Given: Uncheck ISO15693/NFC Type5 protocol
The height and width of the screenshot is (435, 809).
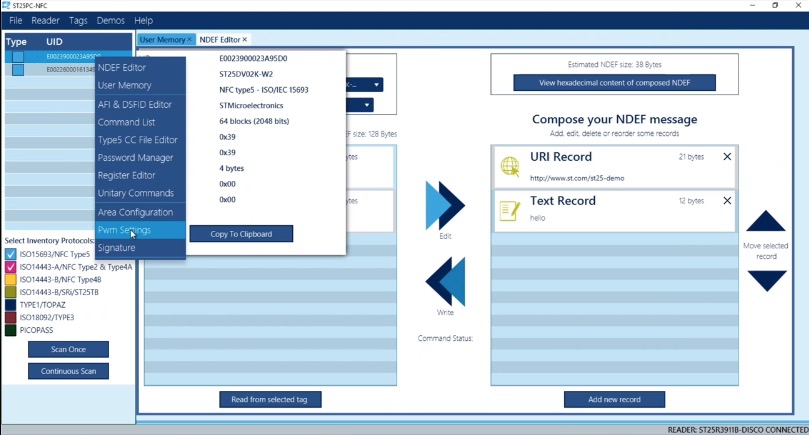Looking at the screenshot, I should tap(11, 254).
